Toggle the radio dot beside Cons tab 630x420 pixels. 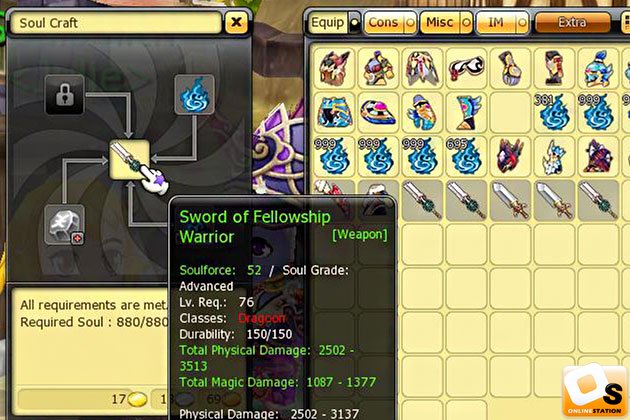tap(410, 23)
